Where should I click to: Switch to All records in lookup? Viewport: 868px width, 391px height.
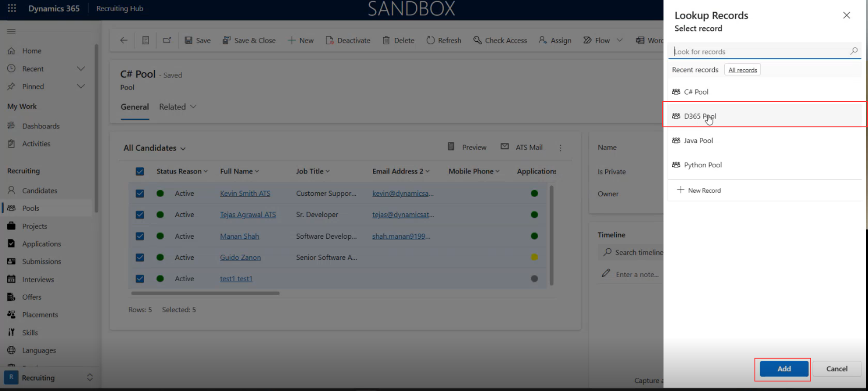tap(742, 70)
